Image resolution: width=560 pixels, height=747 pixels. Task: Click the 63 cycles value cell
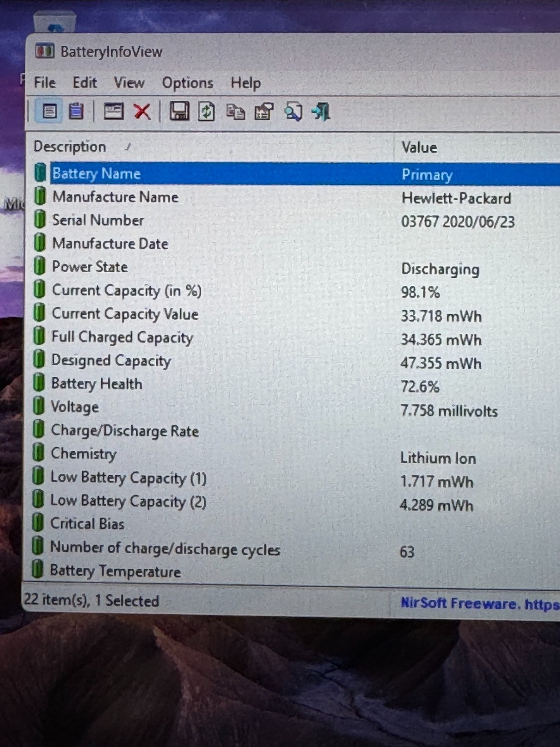tap(407, 552)
